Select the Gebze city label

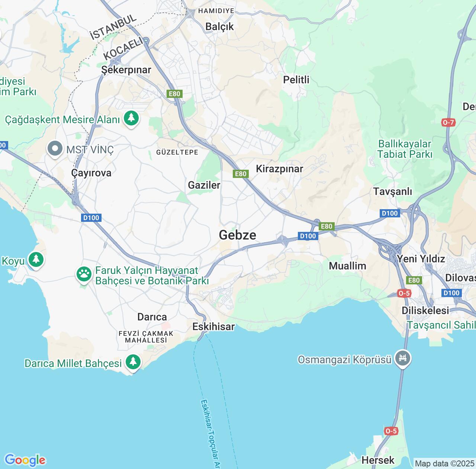coord(238,235)
